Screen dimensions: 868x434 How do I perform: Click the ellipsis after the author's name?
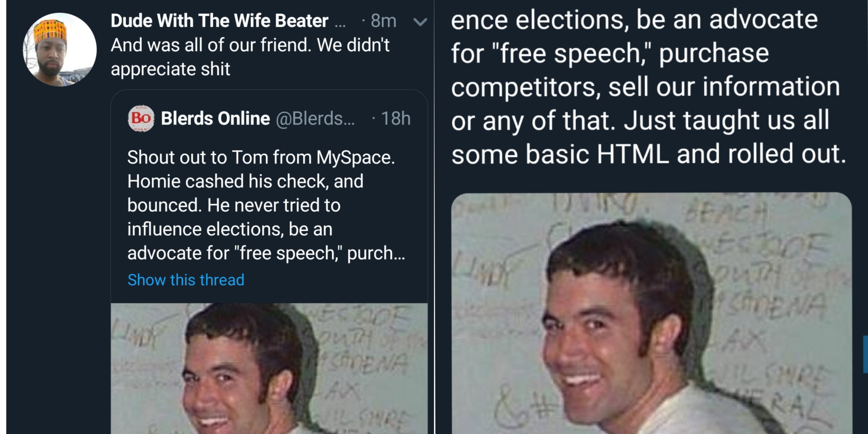(340, 22)
